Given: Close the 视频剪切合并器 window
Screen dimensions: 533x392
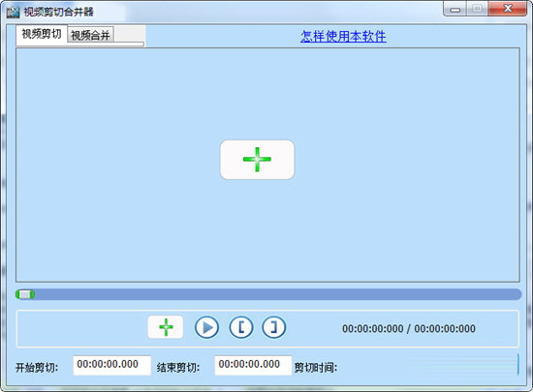Looking at the screenshot, I should click(x=508, y=9).
